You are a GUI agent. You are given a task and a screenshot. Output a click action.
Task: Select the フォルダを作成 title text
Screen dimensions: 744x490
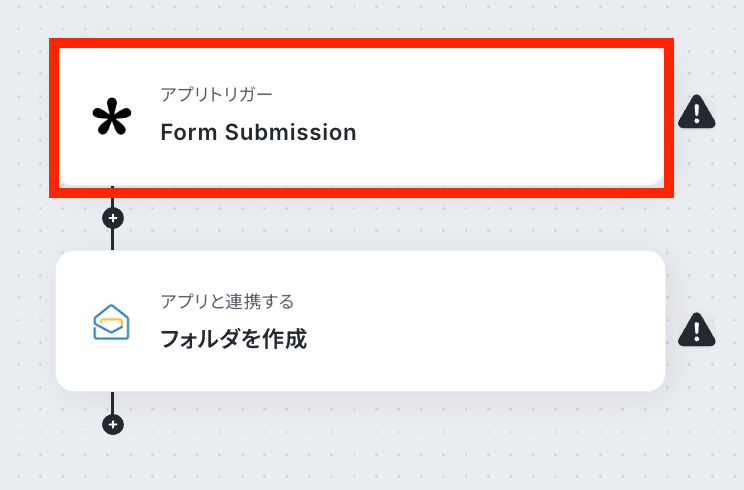coord(233,340)
